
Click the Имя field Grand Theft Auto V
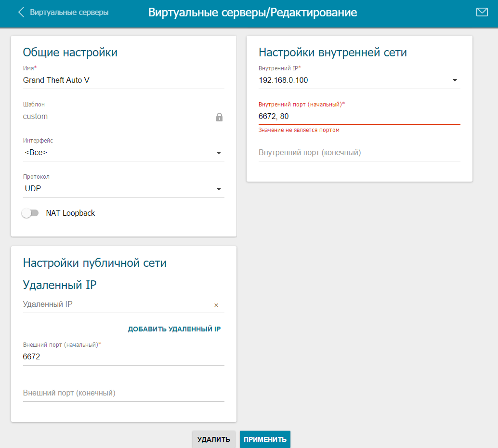tap(124, 80)
